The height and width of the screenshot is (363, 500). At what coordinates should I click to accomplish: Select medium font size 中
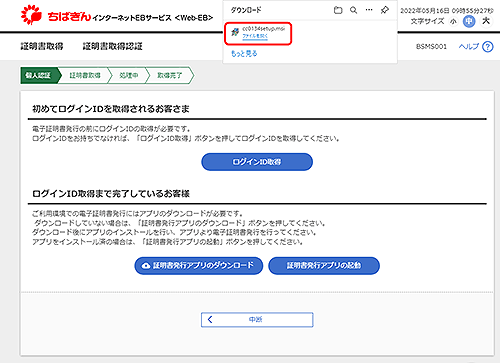click(469, 21)
